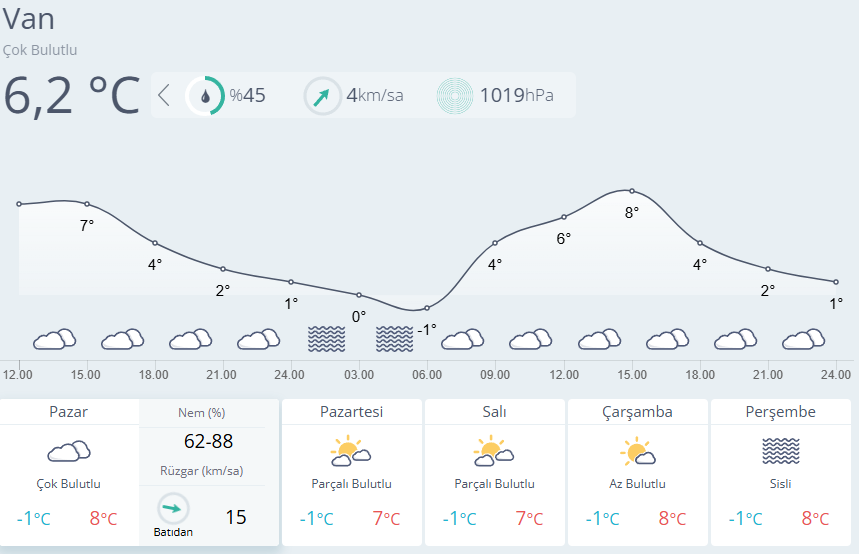The height and width of the screenshot is (554, 859).
Task: Click Çarşamba sun with cloud icon
Action: click(637, 453)
